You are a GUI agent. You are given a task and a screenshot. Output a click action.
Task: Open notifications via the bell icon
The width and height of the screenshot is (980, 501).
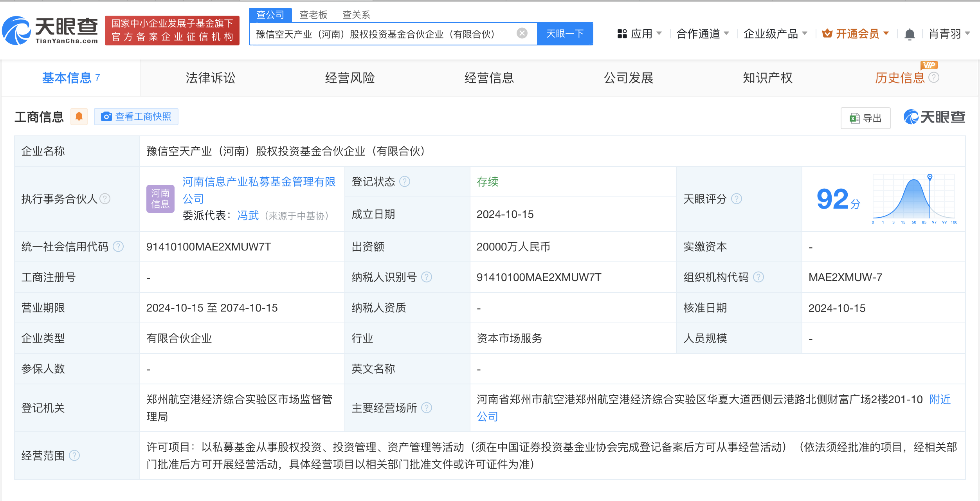[910, 34]
